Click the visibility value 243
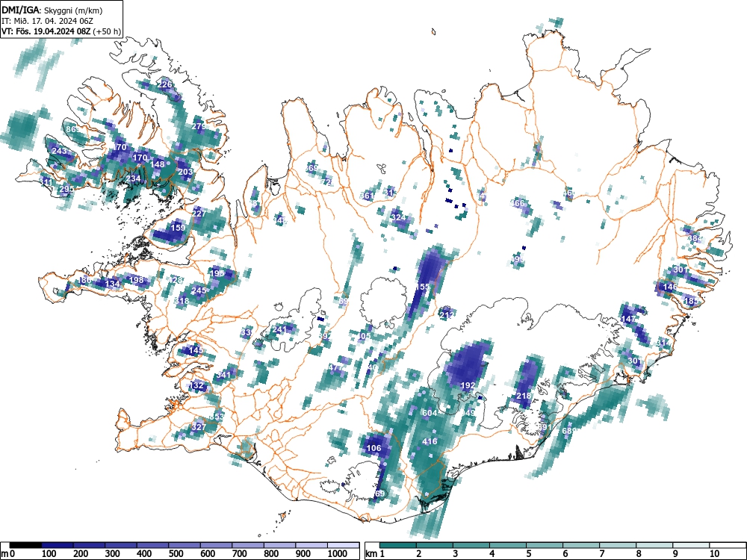747x560 pixels. (59, 151)
